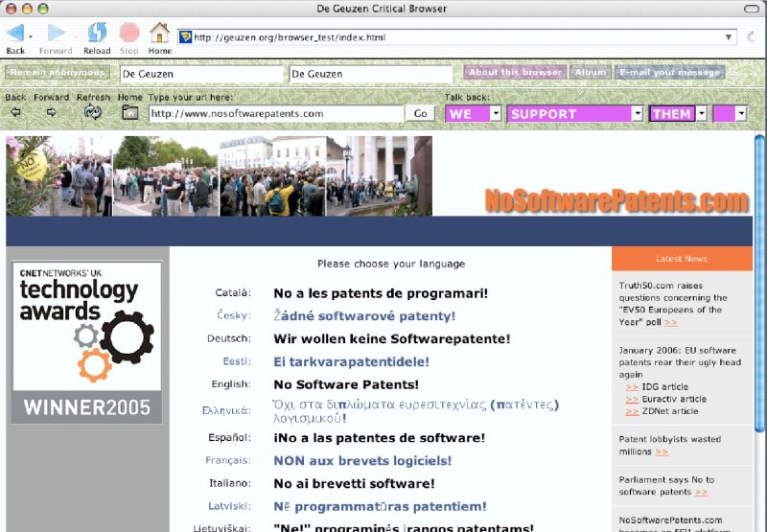Click the Français: language label

click(x=228, y=460)
